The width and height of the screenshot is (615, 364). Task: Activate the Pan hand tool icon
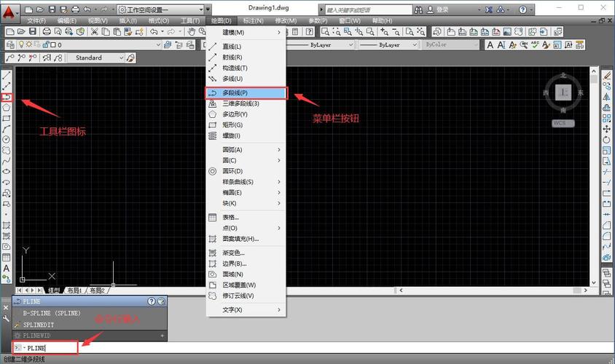[191, 32]
